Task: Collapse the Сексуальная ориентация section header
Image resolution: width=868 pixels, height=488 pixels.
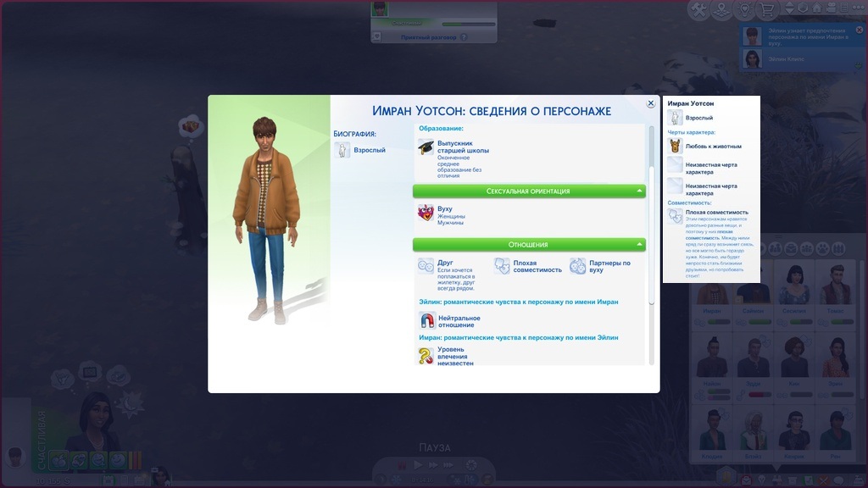Action: pyautogui.click(x=529, y=191)
